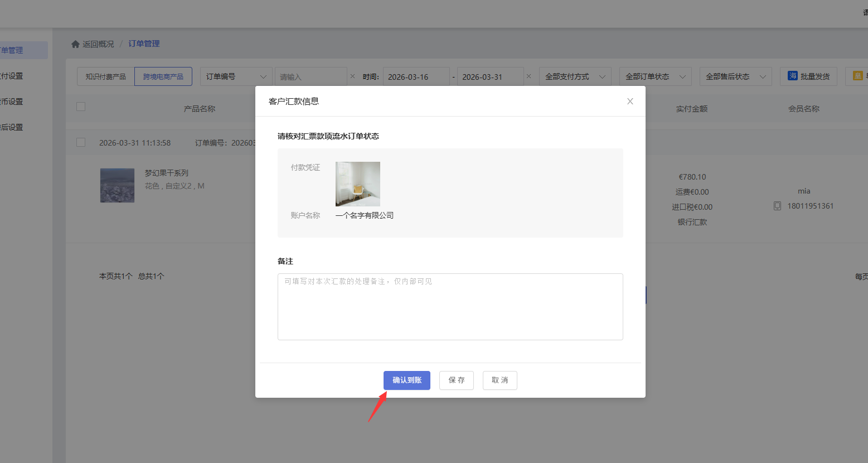Click the yellow export icon at far right
This screenshot has width=868, height=463.
[x=857, y=76]
